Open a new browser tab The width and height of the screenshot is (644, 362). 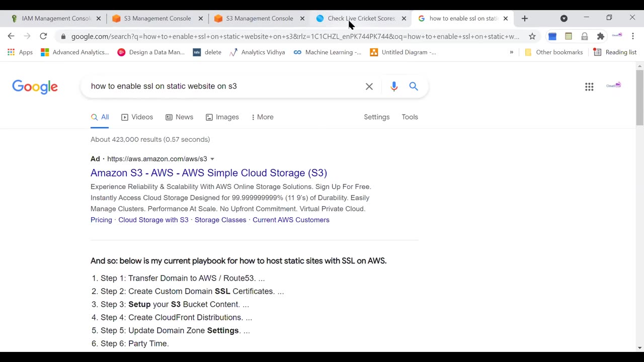525,18
